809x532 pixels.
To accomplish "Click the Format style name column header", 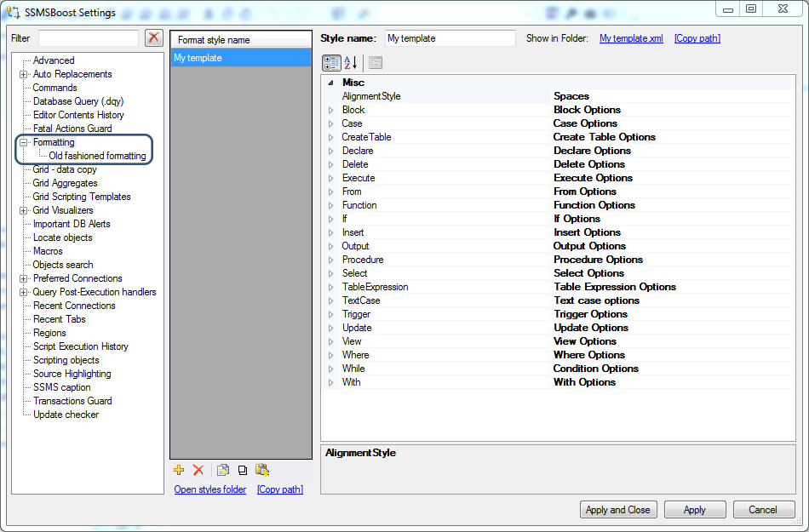I will coord(241,40).
